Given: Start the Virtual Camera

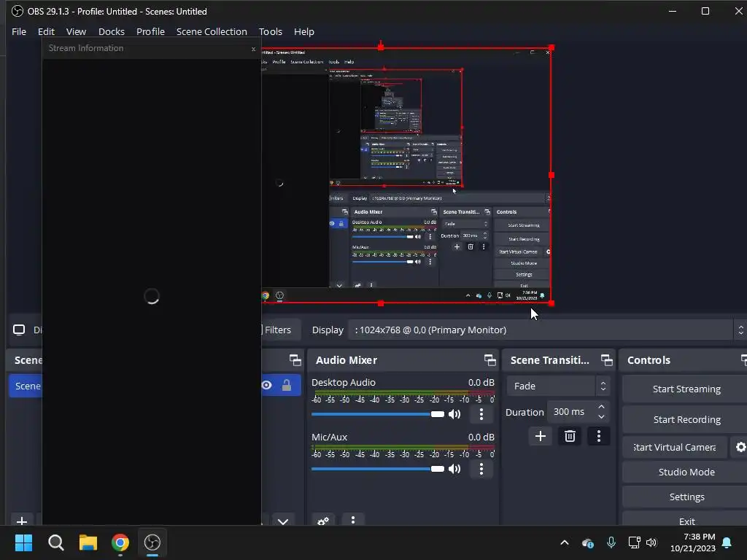Looking at the screenshot, I should point(675,447).
